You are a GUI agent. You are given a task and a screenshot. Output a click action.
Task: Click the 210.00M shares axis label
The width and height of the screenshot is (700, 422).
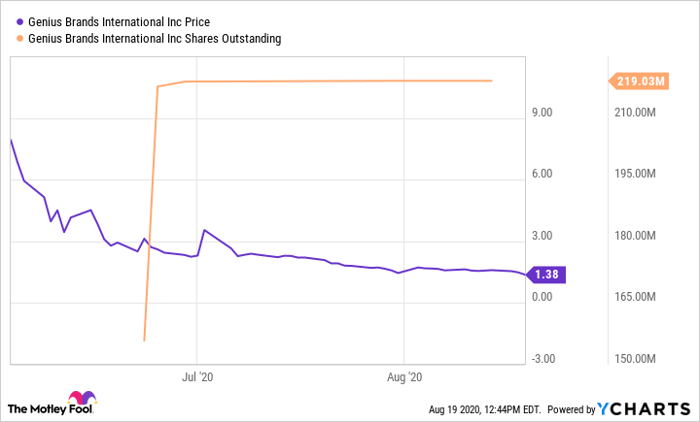634,113
